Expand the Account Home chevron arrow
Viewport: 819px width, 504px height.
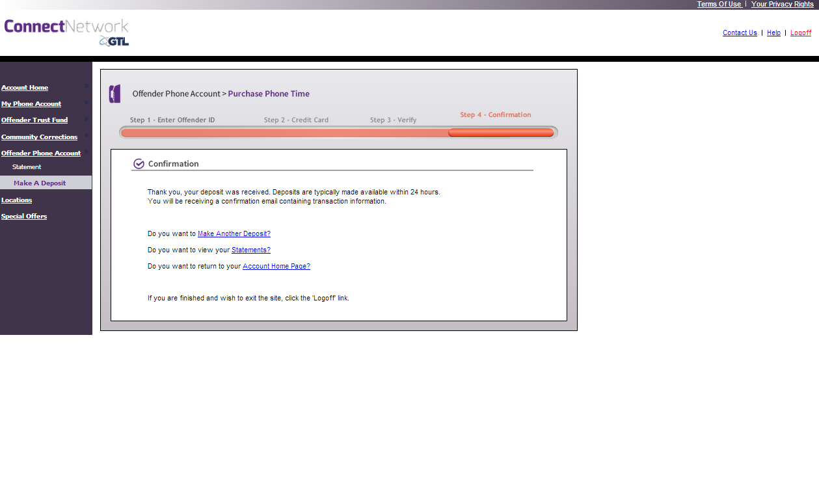click(86, 86)
